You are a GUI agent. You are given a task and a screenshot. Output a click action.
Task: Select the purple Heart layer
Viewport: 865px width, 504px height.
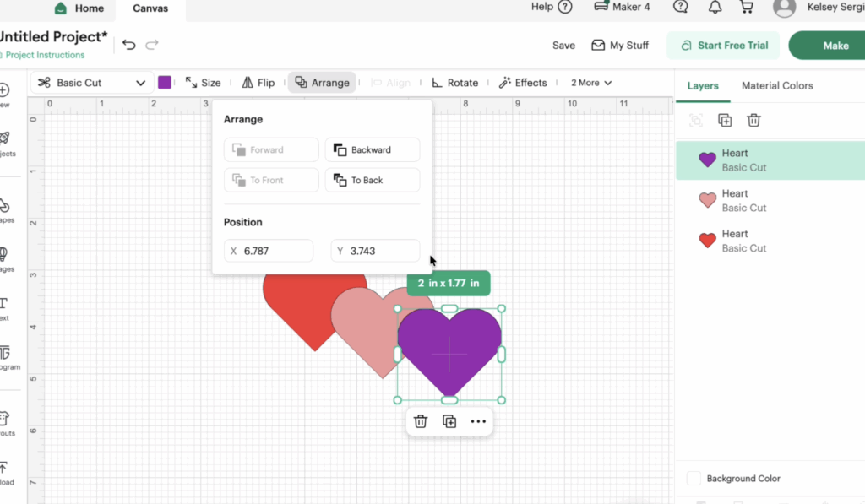click(x=770, y=160)
